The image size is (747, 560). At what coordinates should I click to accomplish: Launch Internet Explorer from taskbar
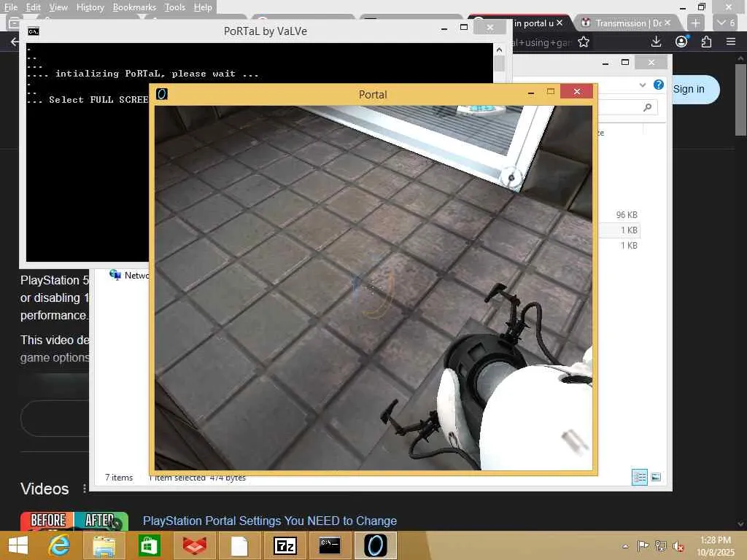point(59,545)
